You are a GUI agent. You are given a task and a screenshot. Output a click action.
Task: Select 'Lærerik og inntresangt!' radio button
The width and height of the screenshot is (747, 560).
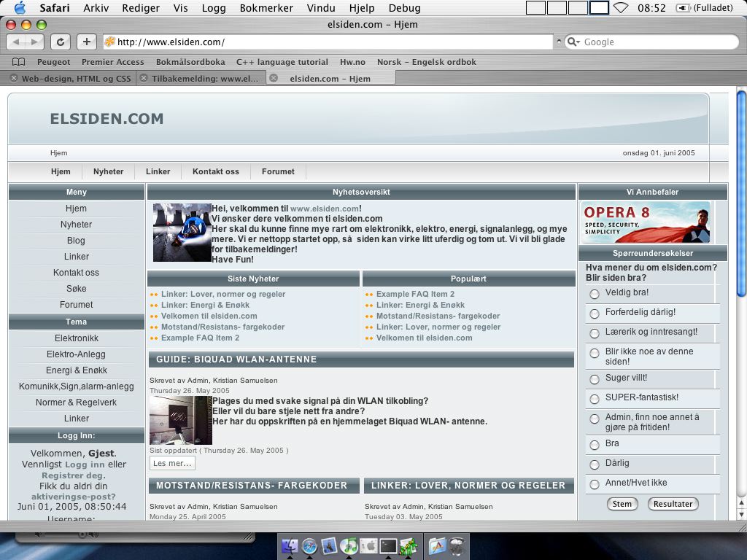point(594,332)
